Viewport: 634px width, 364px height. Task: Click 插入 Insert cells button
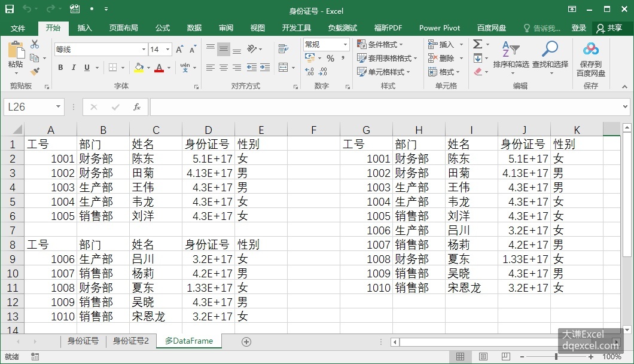[445, 44]
